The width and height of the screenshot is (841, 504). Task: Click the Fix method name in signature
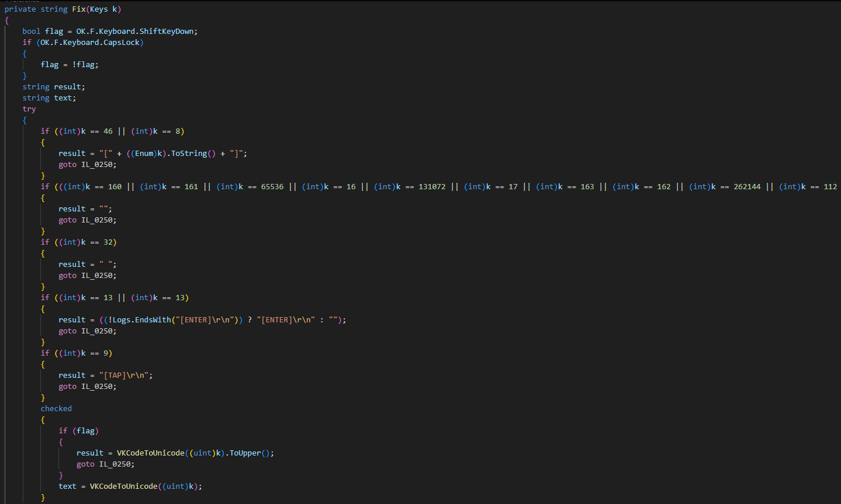(x=79, y=9)
